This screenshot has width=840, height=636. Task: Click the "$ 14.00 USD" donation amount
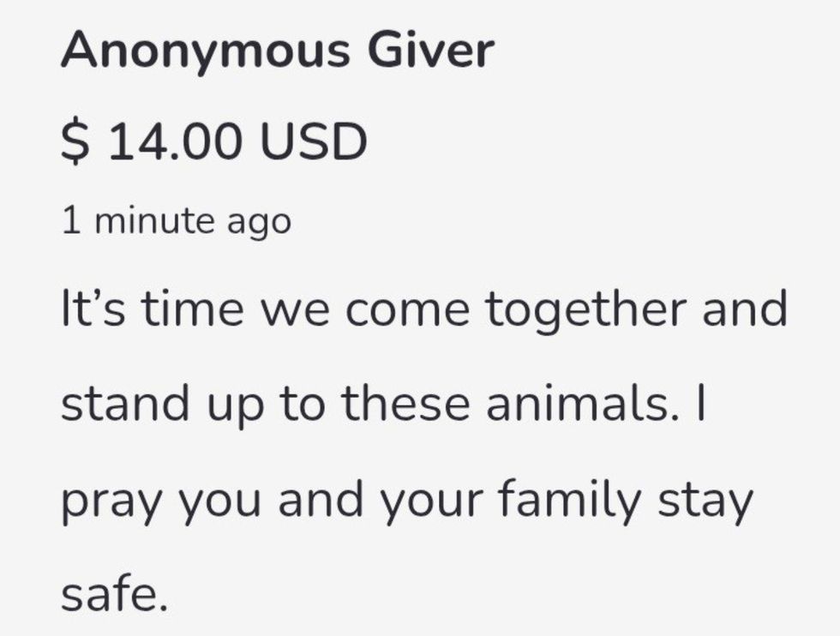[x=213, y=141]
